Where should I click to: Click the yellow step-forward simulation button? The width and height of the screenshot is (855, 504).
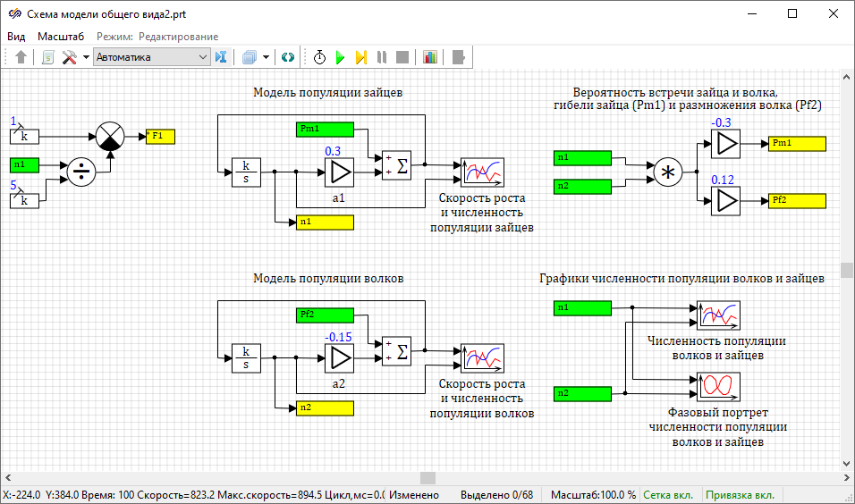[x=360, y=57]
